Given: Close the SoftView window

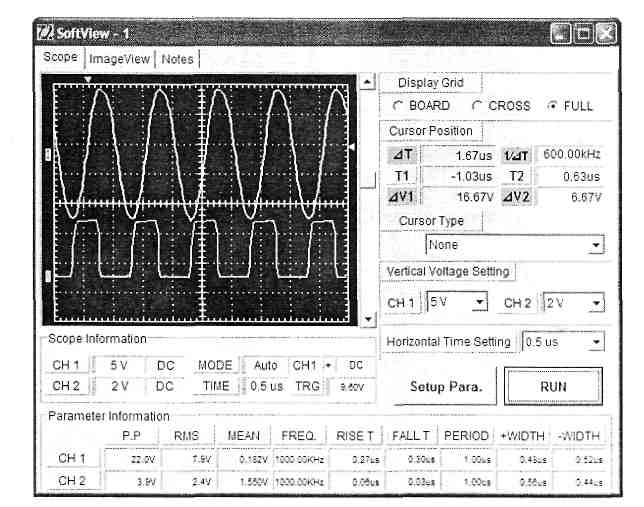Looking at the screenshot, I should click(x=606, y=33).
